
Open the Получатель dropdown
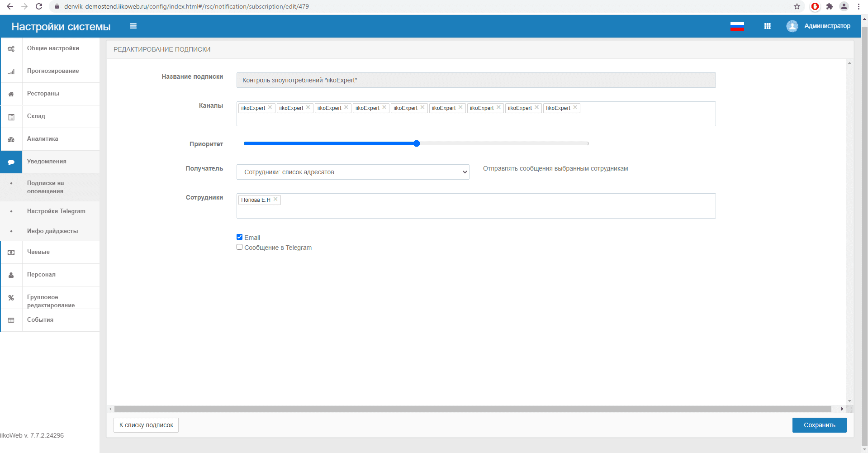(353, 172)
